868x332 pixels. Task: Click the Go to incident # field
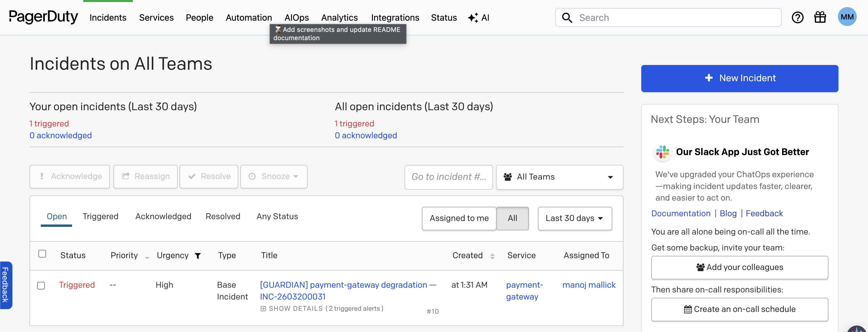[448, 177]
